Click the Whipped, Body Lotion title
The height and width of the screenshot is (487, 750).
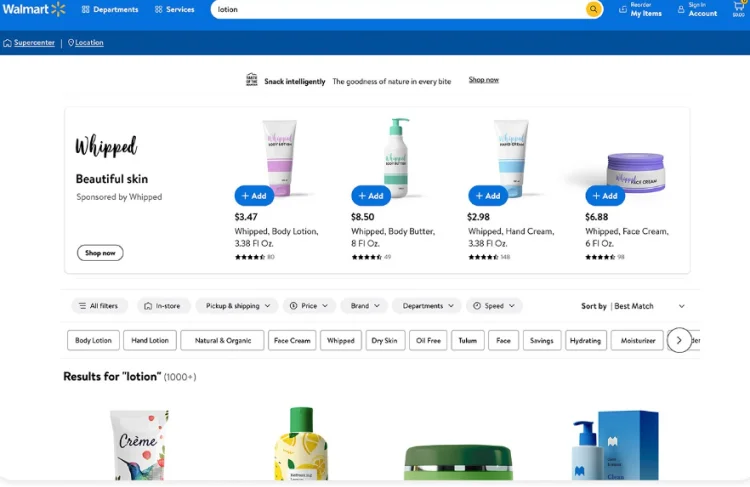pyautogui.click(x=276, y=237)
